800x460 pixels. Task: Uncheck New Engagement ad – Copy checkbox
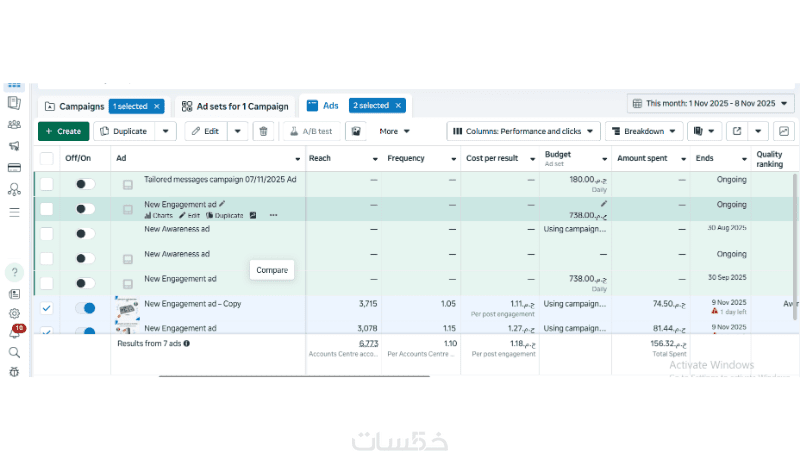tap(46, 308)
